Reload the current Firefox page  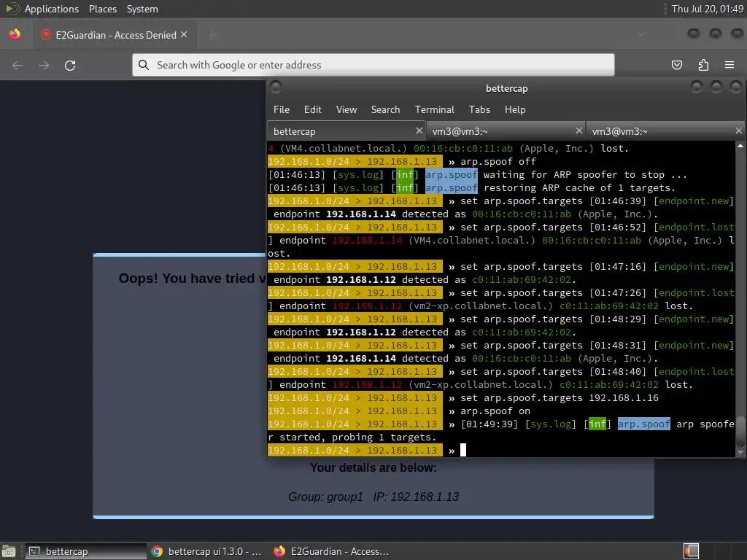70,65
